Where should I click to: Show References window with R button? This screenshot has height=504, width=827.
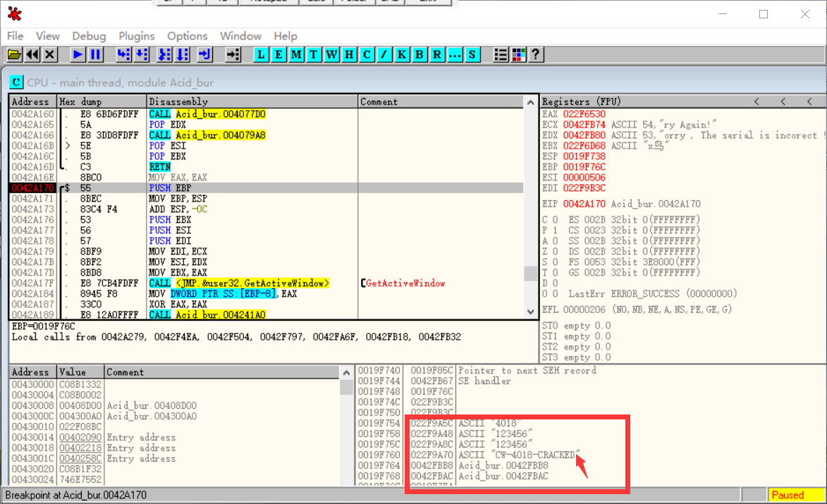click(437, 54)
